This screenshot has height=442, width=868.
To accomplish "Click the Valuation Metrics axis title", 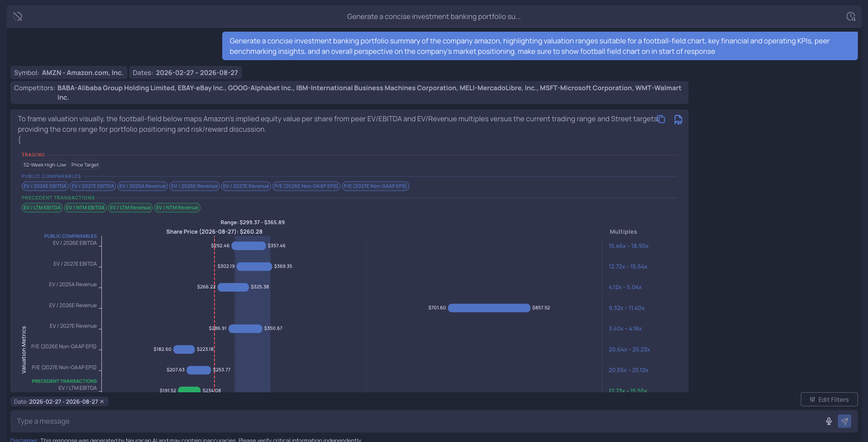I will point(24,350).
